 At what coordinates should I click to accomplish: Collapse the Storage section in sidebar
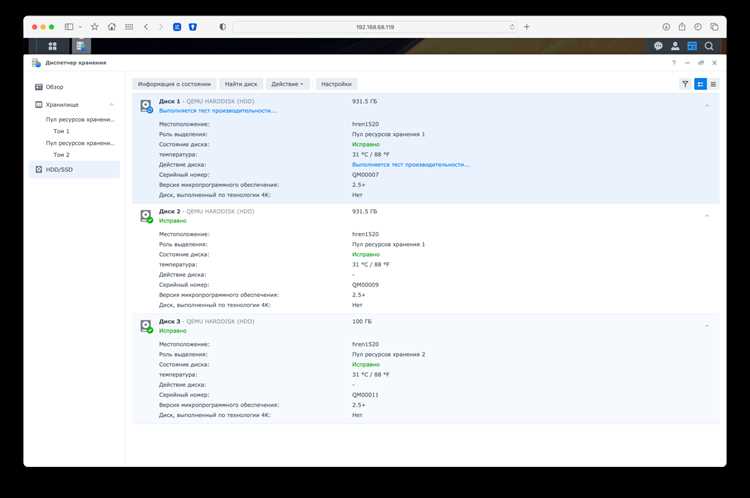coord(111,104)
